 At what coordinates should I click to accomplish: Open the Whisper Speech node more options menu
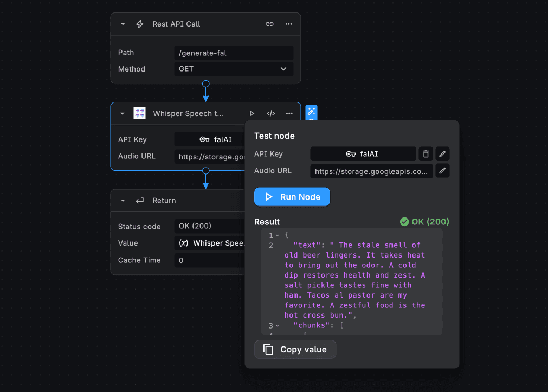[x=289, y=113]
